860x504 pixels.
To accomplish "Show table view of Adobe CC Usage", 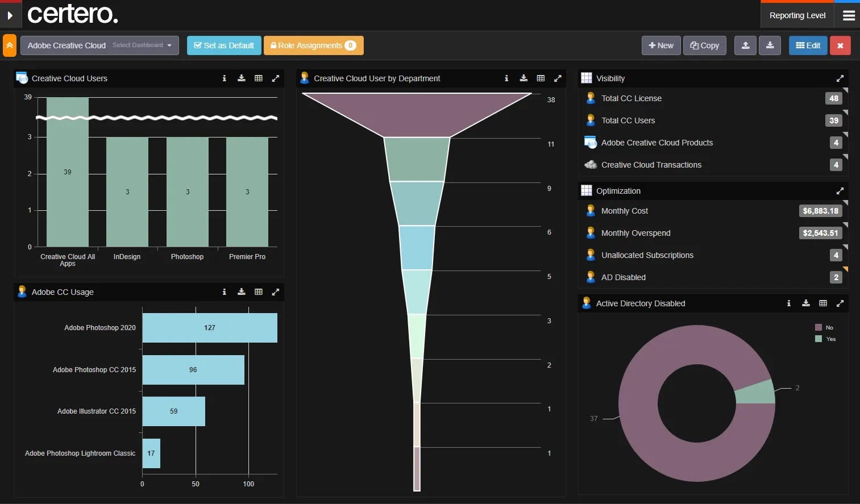I will click(259, 292).
